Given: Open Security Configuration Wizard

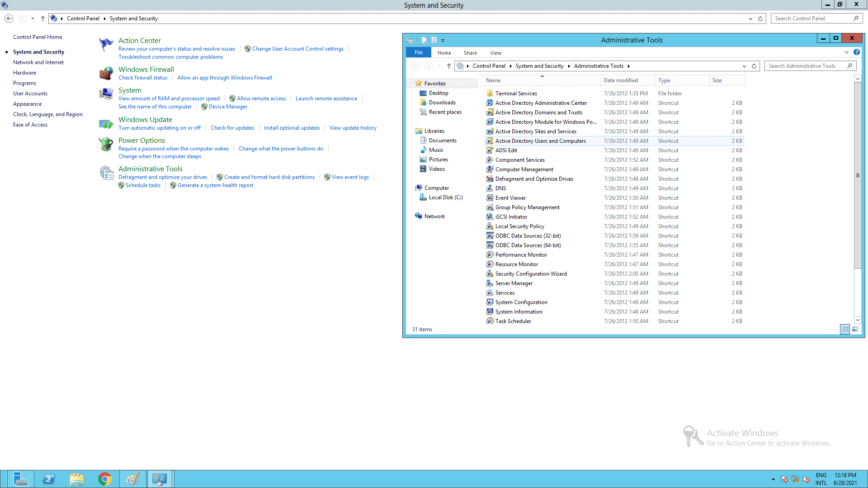Looking at the screenshot, I should click(x=531, y=273).
